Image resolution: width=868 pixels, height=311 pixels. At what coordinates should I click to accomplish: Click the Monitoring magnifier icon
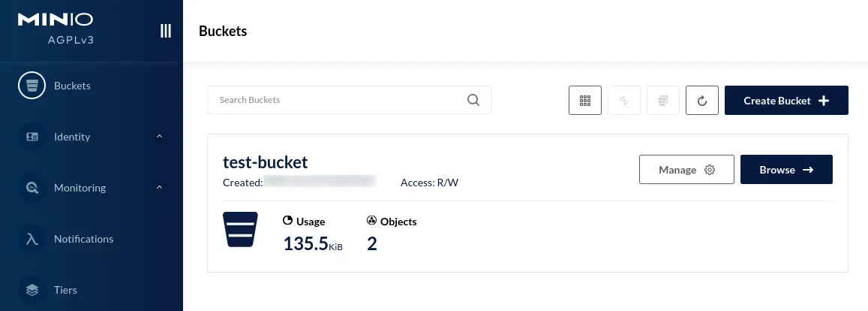[32, 188]
